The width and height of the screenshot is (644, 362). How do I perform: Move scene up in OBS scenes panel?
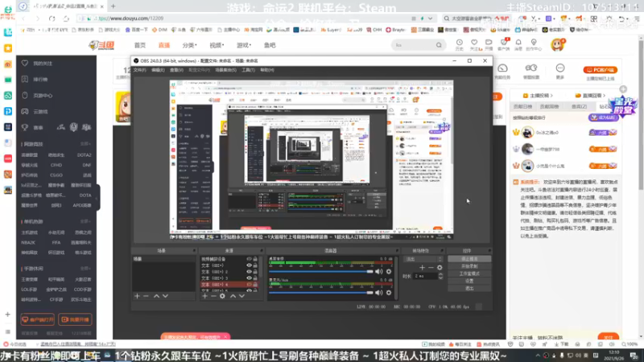(x=156, y=296)
